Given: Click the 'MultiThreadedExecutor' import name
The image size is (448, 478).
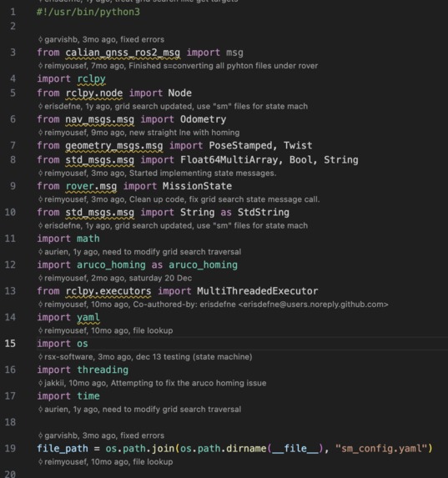Looking at the screenshot, I should (x=258, y=291).
